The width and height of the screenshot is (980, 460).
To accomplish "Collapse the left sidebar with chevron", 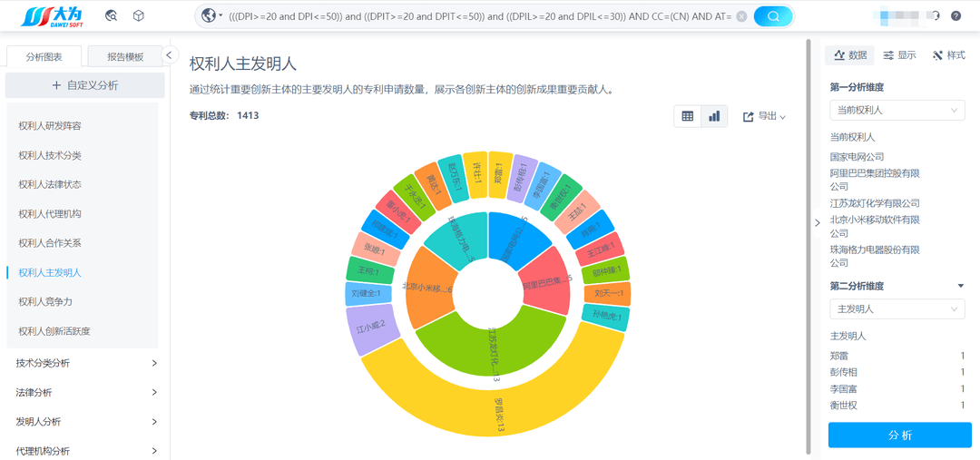I will coord(169,55).
